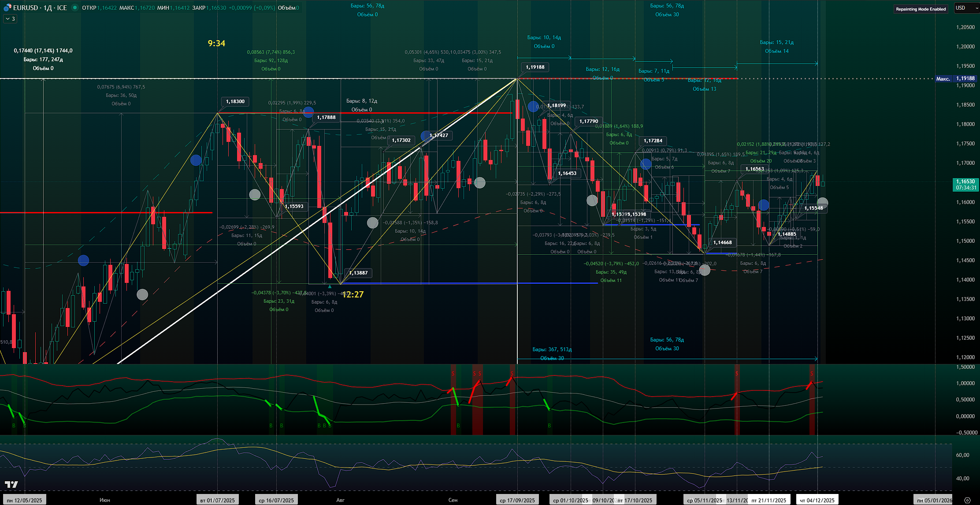The image size is (980, 505).
Task: Click the red S signal at 17/09/2025
Action: pyautogui.click(x=512, y=373)
